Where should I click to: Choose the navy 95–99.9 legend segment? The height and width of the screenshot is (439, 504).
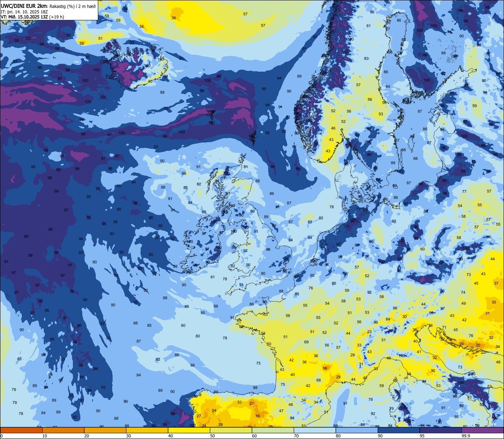(x=441, y=430)
